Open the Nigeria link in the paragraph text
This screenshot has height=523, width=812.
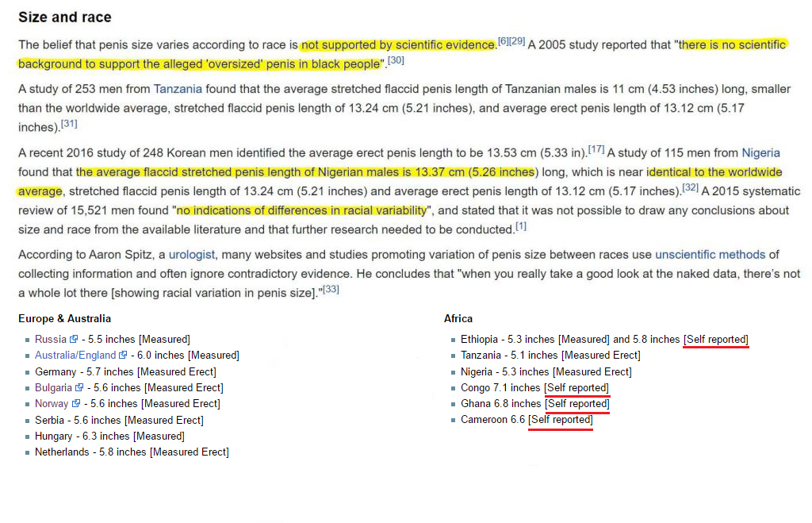[760, 152]
